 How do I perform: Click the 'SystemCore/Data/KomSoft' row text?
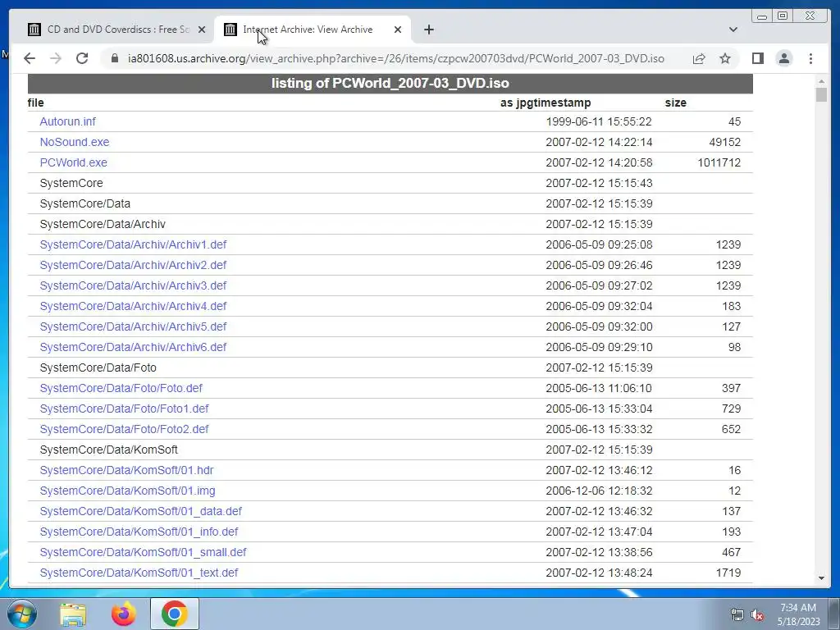(109, 450)
